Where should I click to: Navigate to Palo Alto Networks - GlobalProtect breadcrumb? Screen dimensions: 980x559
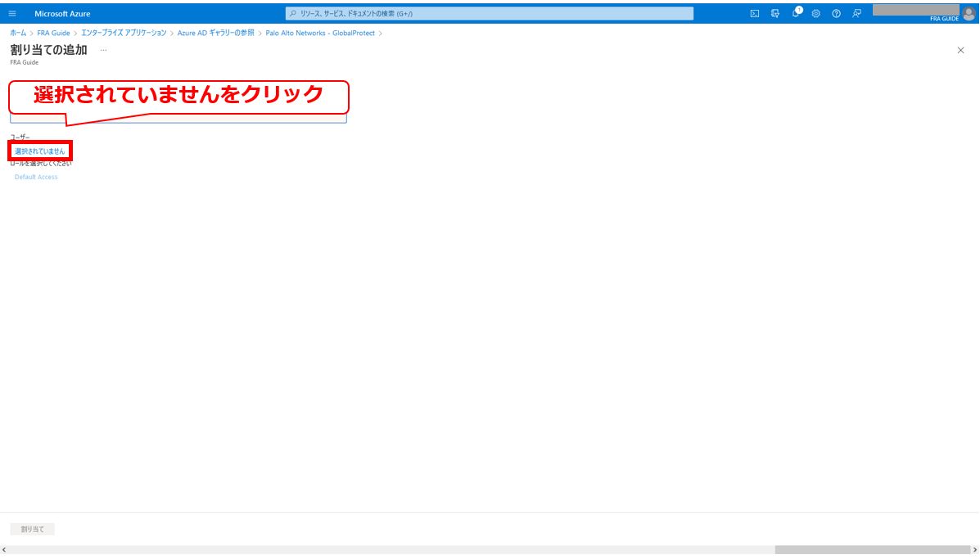coord(320,33)
